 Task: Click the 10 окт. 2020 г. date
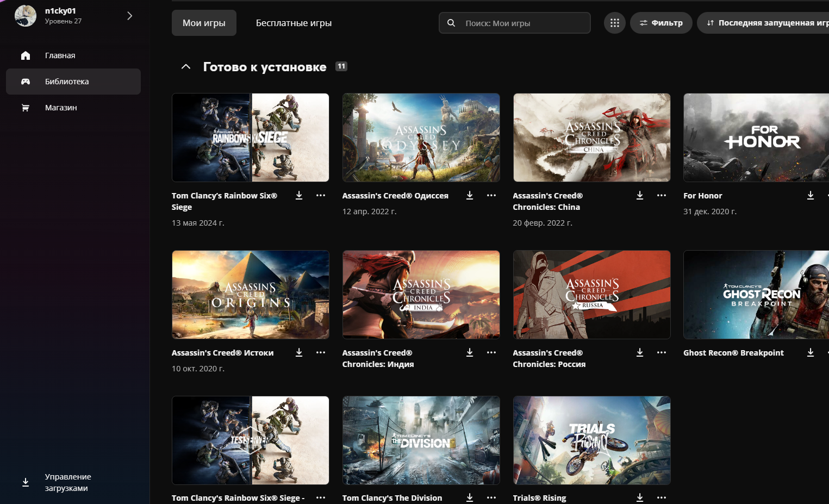pyautogui.click(x=198, y=369)
